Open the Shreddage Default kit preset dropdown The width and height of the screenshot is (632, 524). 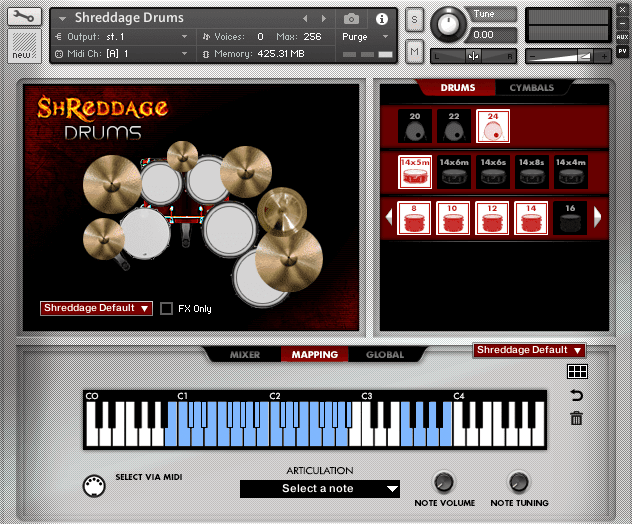pyautogui.click(x=96, y=308)
